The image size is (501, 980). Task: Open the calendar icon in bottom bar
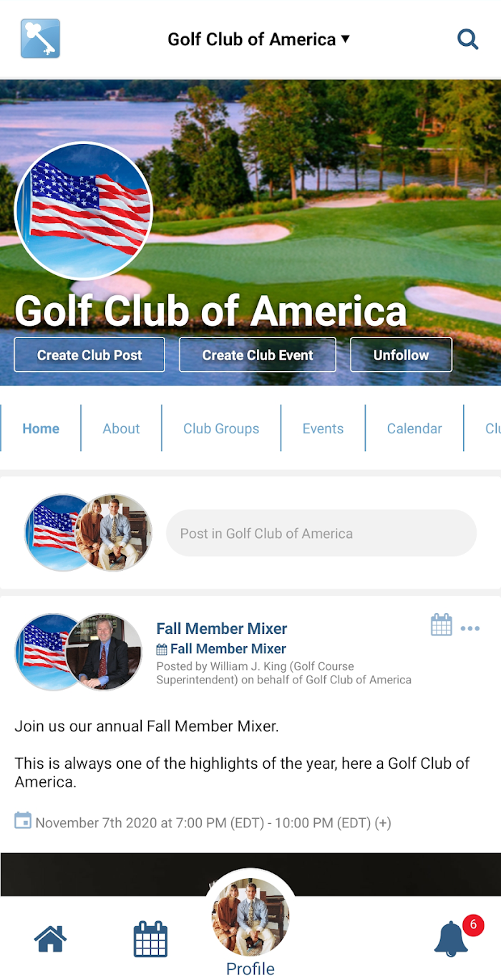[x=150, y=939]
